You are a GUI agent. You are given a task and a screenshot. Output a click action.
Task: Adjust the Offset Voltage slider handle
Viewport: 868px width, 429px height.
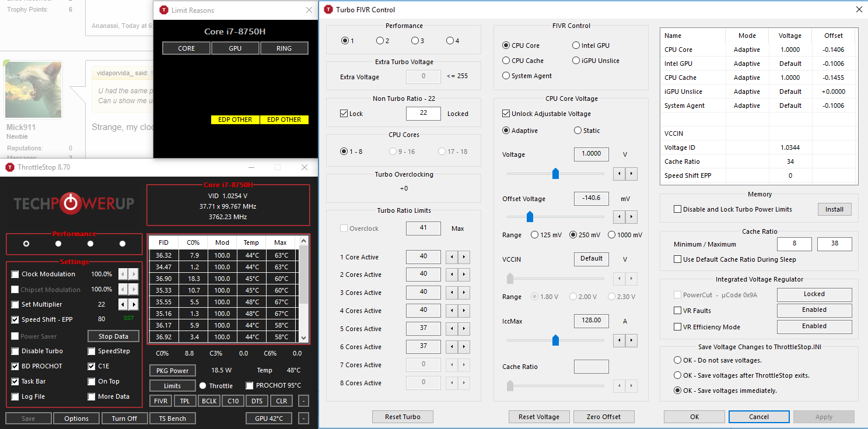[x=530, y=217]
